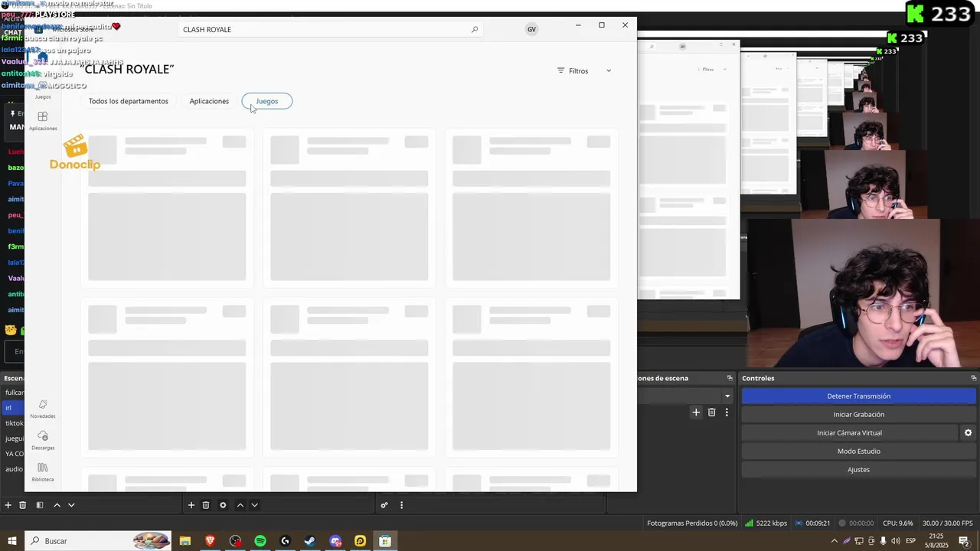Switch to the Aplicaciones filter tab
Viewport: 980px width, 551px height.
(209, 101)
